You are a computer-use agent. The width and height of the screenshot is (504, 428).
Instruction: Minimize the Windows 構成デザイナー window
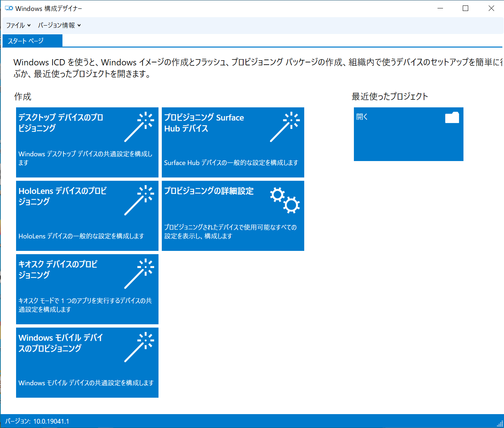coord(440,8)
